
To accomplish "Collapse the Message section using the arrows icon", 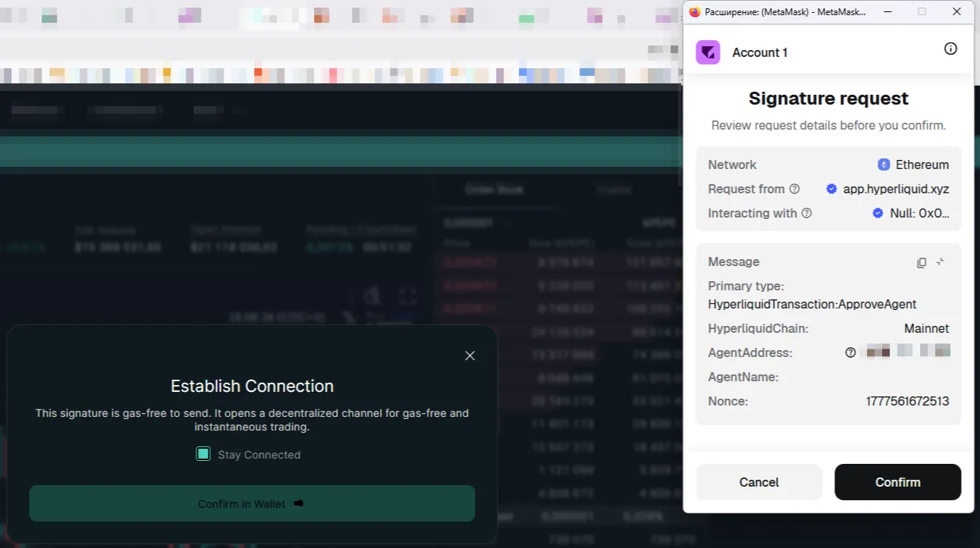I will [941, 261].
